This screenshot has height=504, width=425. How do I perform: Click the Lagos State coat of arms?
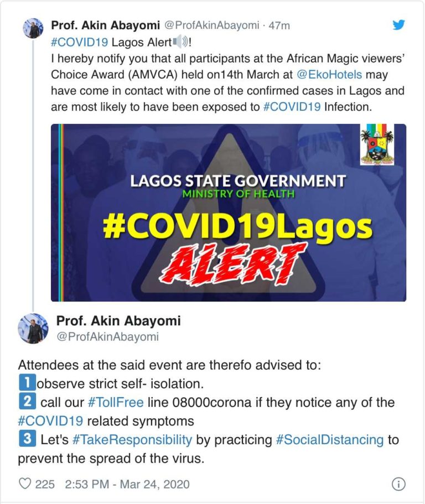point(377,146)
